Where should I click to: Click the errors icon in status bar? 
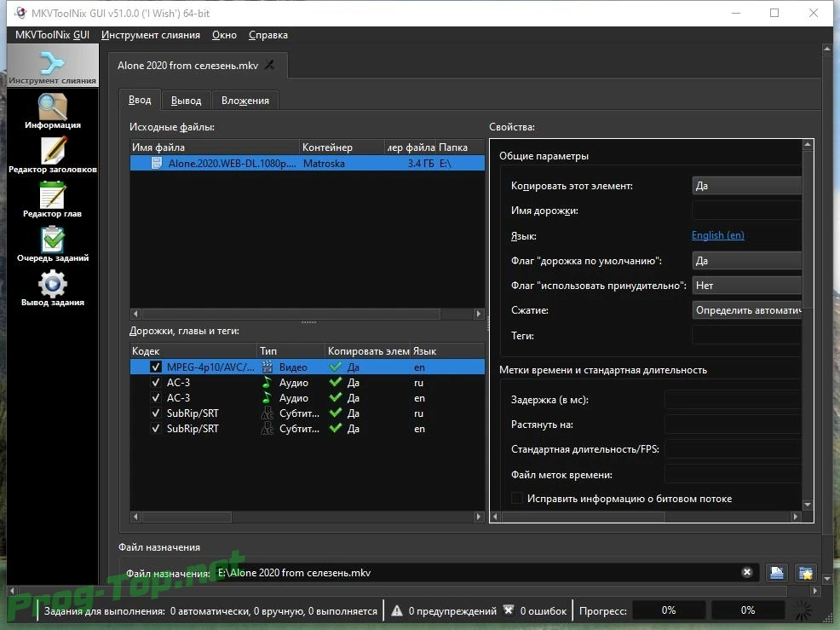[x=509, y=610]
